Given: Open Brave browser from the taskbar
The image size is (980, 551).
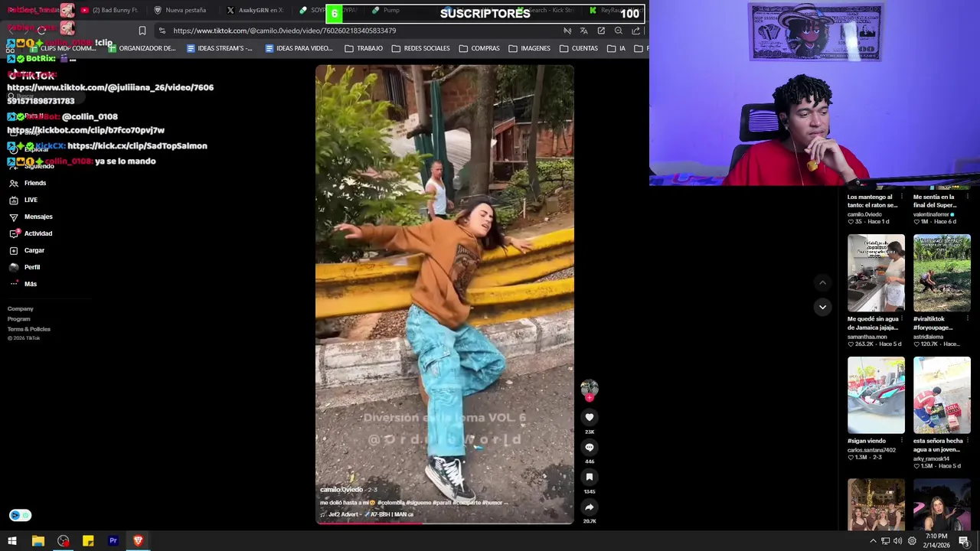Looking at the screenshot, I should tap(139, 541).
